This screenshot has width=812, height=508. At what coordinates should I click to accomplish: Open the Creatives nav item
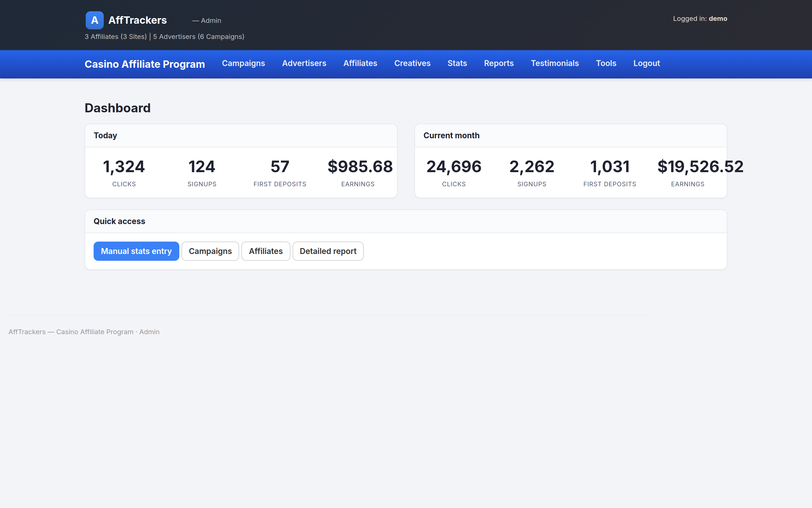click(412, 63)
